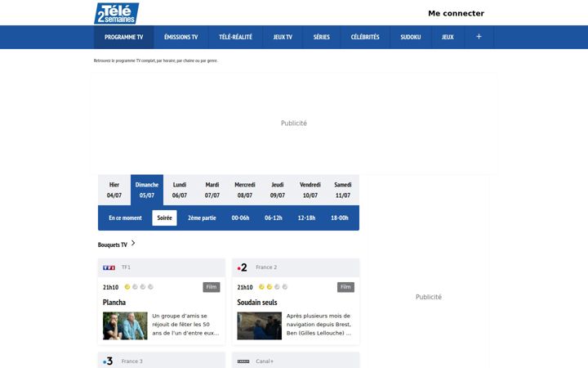Open the Plancha thumbnail image
This screenshot has height=368, width=588.
pyautogui.click(x=125, y=326)
